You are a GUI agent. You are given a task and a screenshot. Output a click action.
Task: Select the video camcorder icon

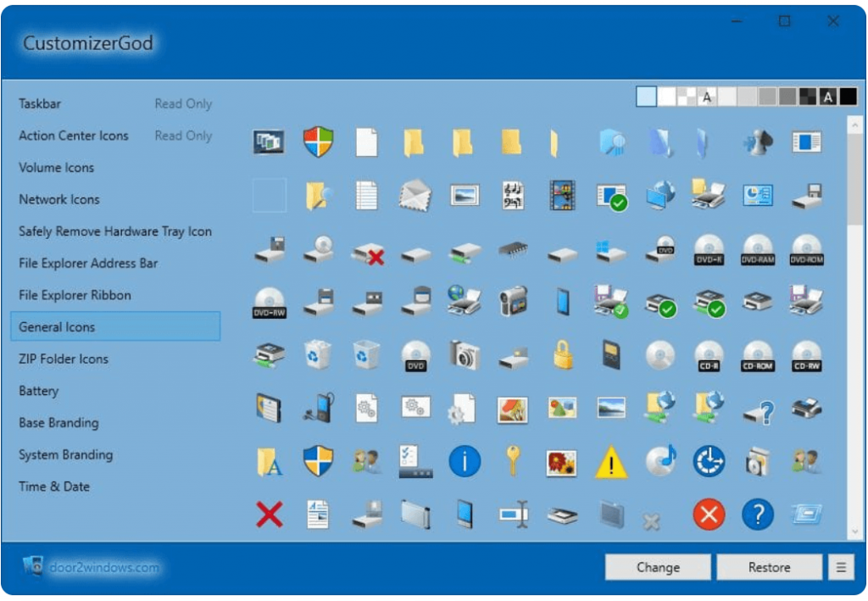(x=513, y=301)
